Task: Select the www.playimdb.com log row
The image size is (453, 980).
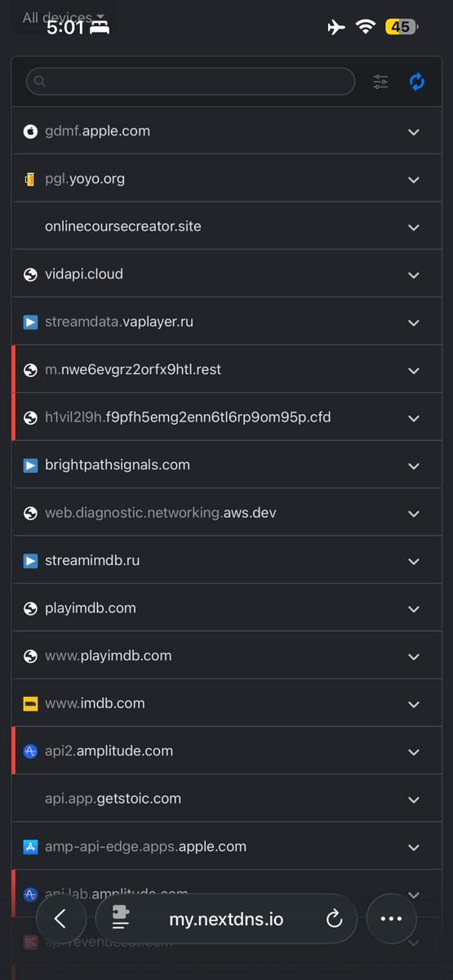Action: 226,656
